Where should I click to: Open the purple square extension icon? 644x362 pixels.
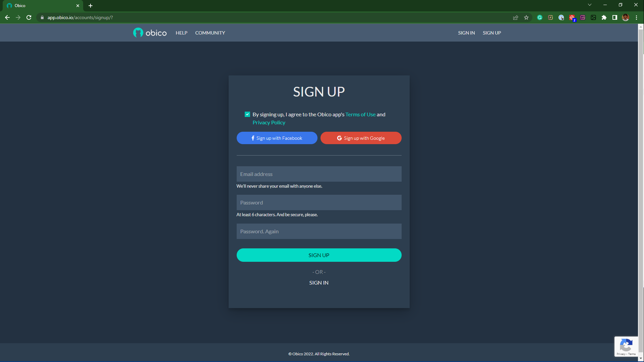pos(583,17)
